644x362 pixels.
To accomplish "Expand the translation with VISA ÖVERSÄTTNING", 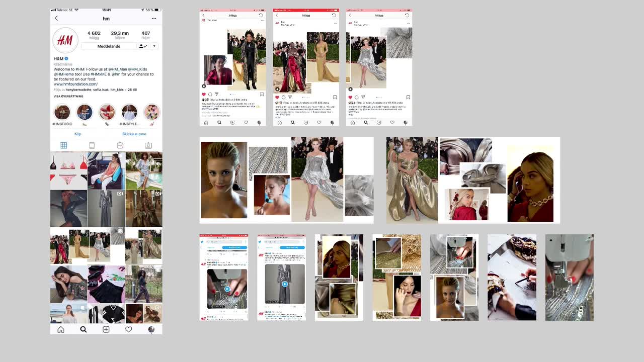I will (x=68, y=96).
